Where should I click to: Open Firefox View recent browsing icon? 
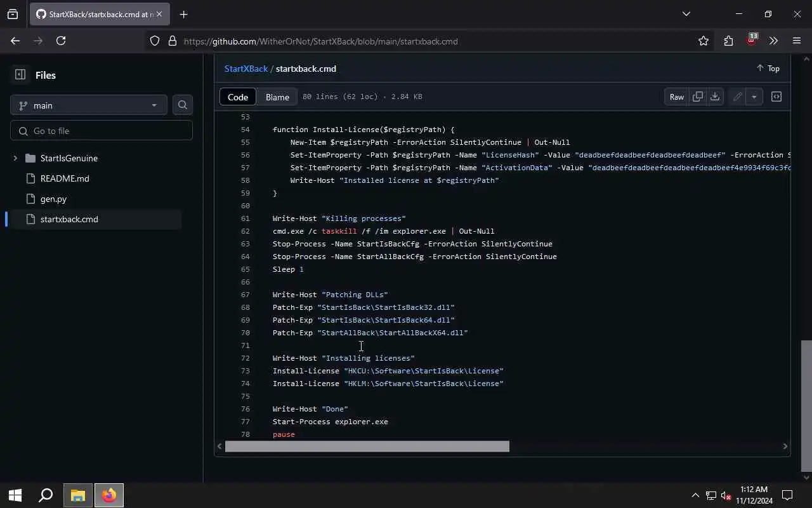(x=13, y=14)
